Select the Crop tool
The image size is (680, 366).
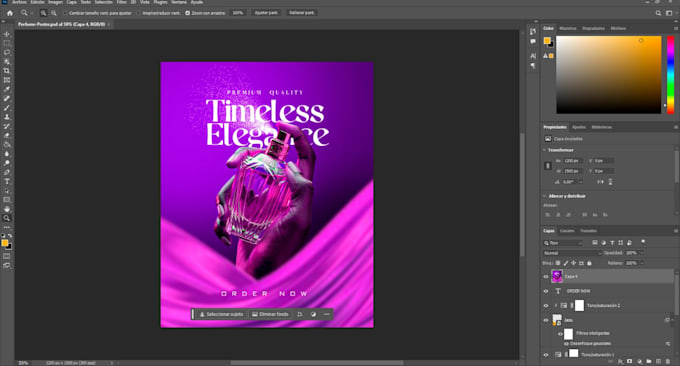click(7, 71)
